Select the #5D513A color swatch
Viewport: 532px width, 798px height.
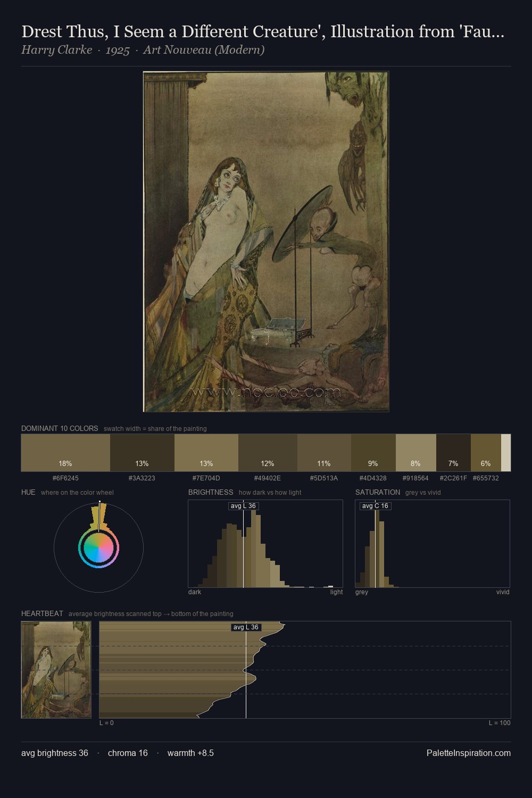click(324, 453)
